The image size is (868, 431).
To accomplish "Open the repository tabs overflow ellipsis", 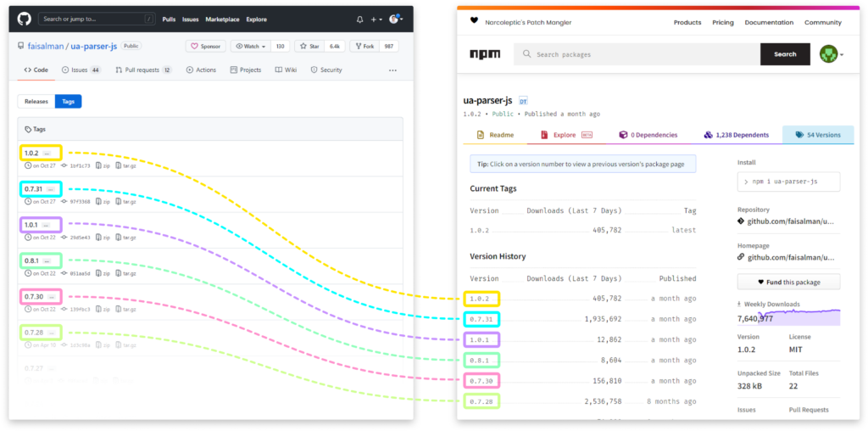I will pyautogui.click(x=392, y=70).
